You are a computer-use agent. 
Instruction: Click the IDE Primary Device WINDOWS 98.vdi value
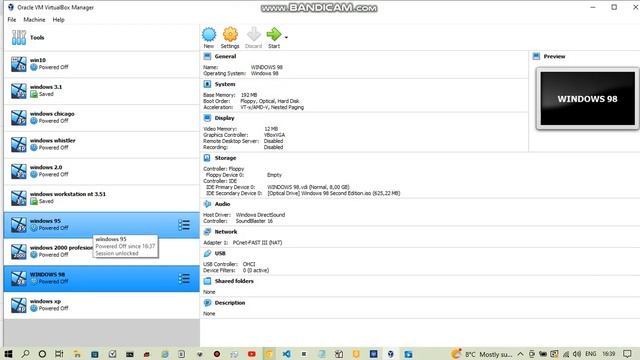point(308,187)
